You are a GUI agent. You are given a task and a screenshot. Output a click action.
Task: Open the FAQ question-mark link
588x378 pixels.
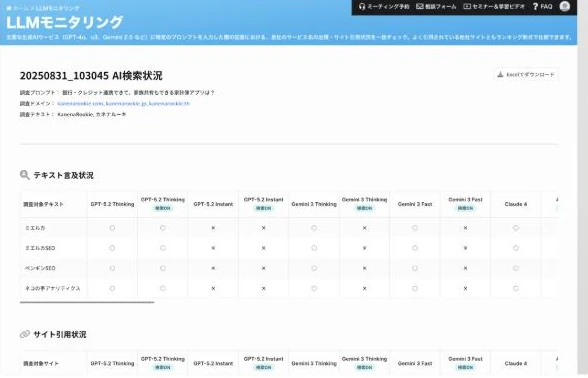point(543,6)
